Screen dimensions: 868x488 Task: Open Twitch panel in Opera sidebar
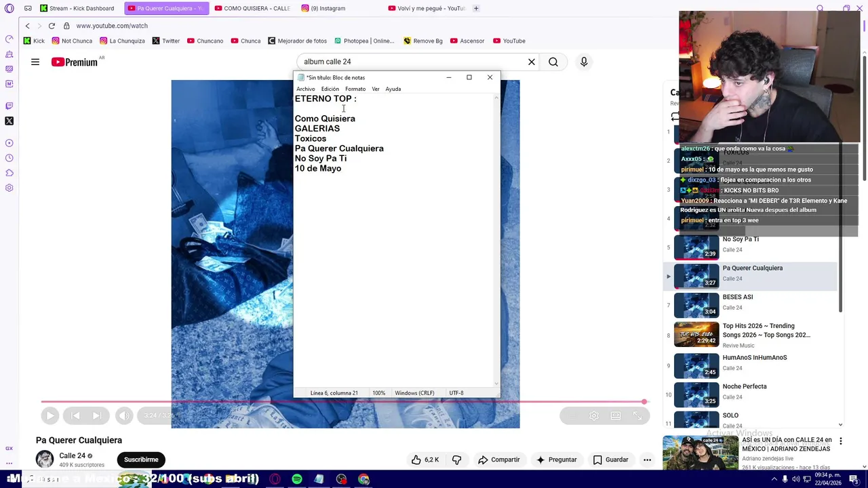pos(9,106)
